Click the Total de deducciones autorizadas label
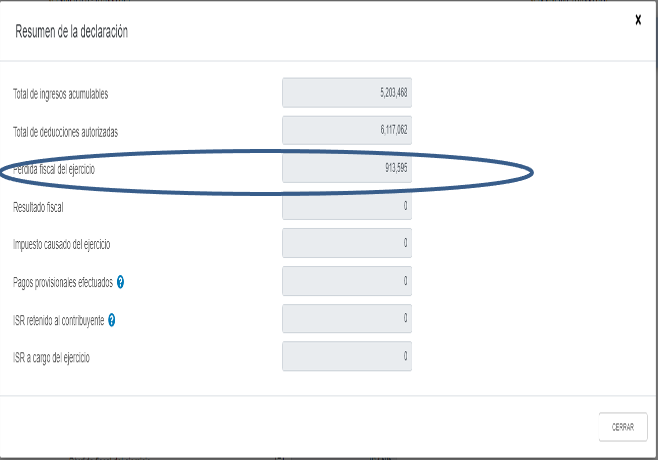The image size is (658, 460). [65, 132]
